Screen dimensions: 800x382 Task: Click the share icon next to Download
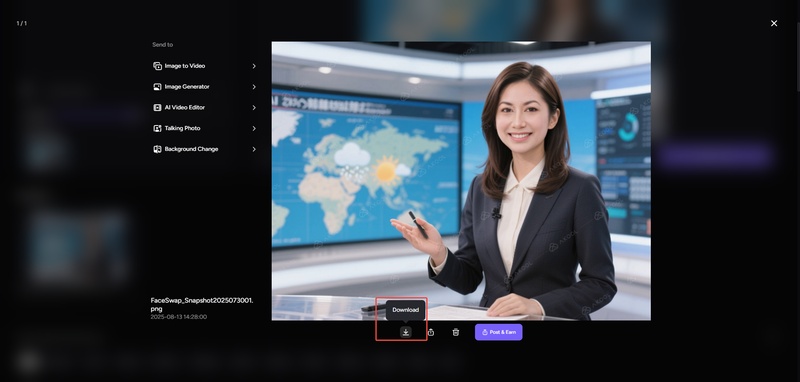(x=431, y=333)
